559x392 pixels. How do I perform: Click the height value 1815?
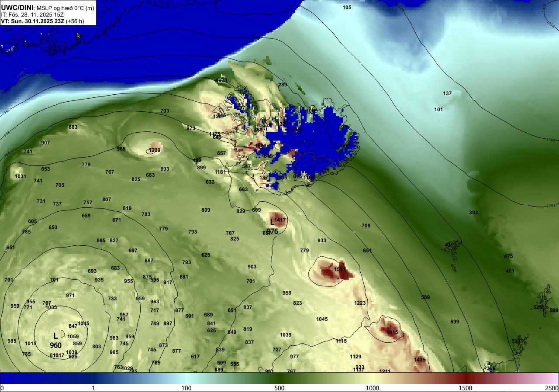coord(392,332)
